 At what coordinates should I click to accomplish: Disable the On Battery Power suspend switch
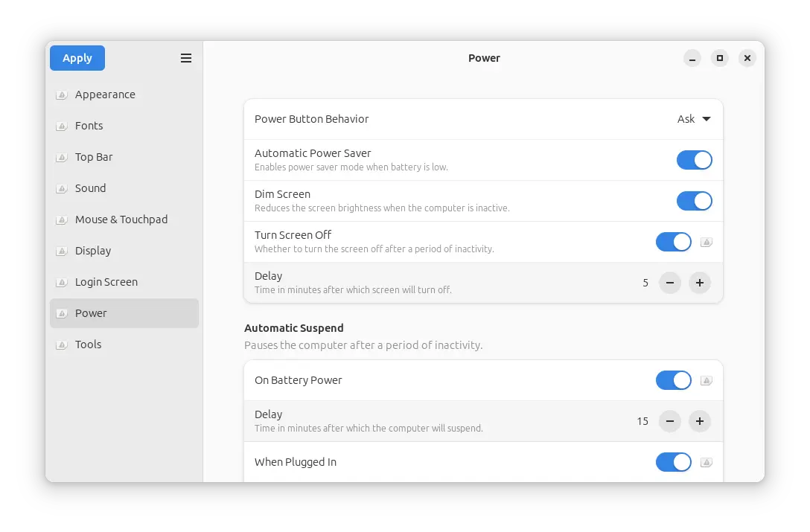coord(673,380)
